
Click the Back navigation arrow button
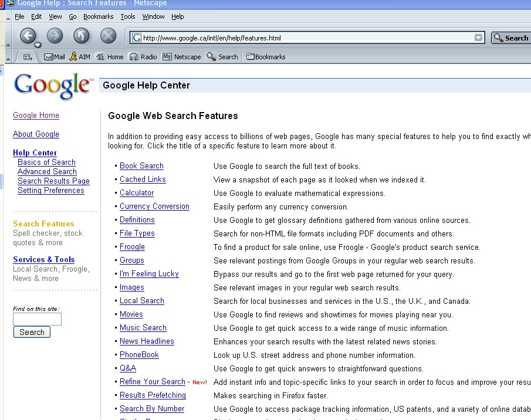[28, 35]
